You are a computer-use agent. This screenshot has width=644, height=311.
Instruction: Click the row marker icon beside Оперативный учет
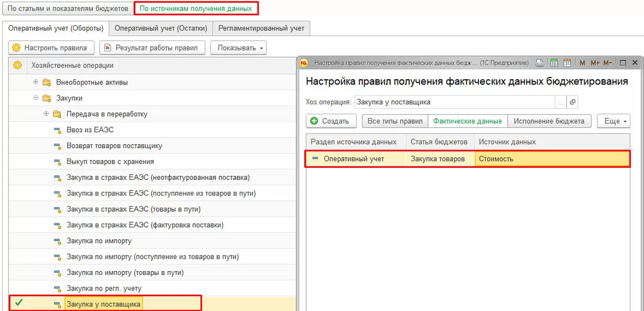(315, 158)
